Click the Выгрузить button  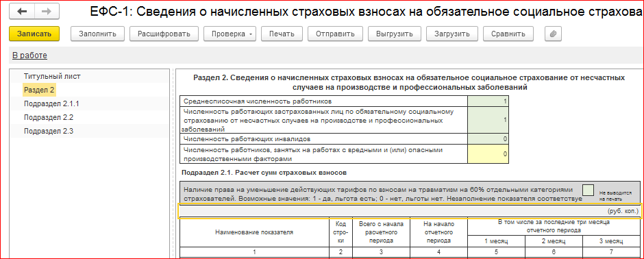[x=395, y=34]
